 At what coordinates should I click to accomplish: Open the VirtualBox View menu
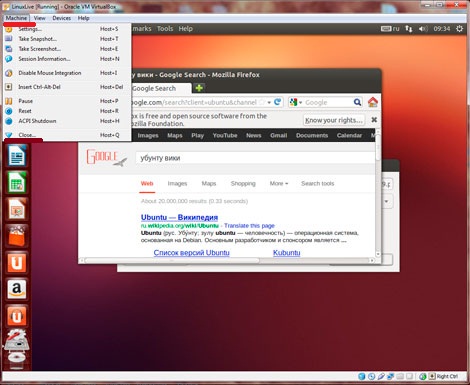(39, 18)
